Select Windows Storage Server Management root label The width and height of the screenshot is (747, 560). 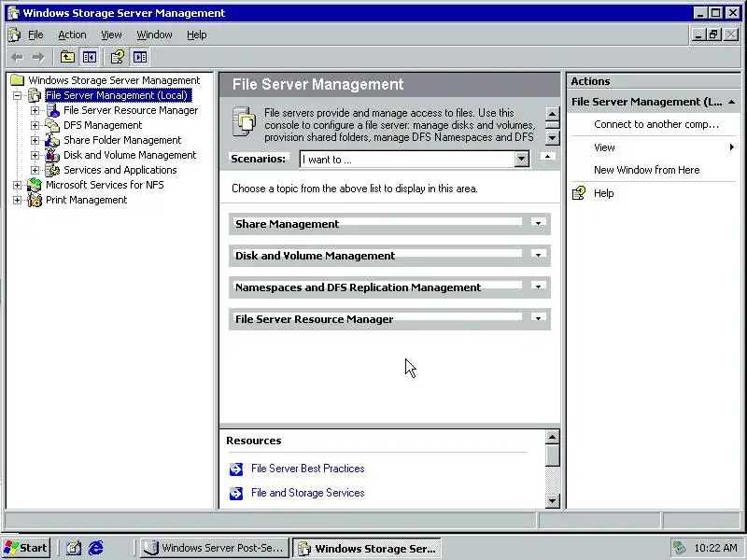[x=114, y=80]
